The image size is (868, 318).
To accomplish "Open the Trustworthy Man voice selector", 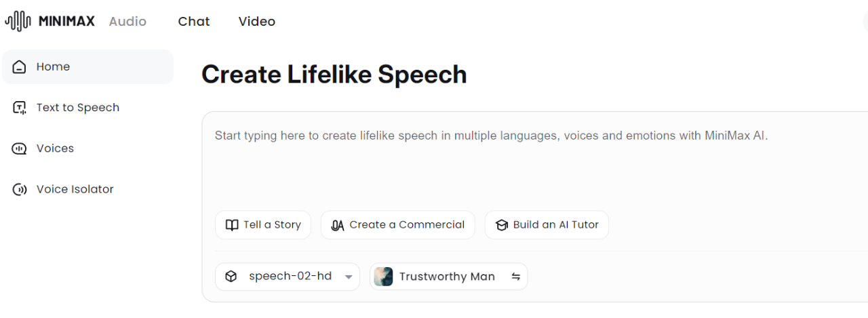I will click(447, 277).
